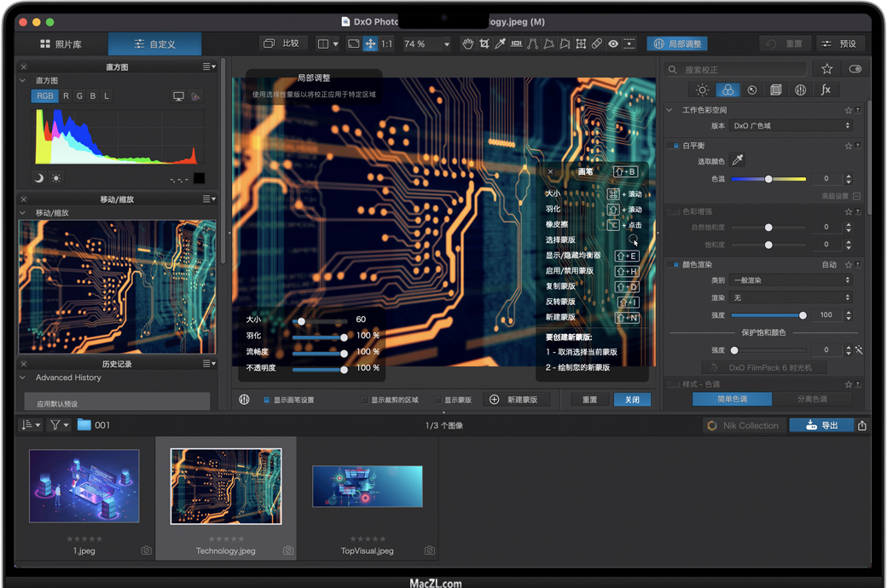887x588 pixels.
Task: Select the horizon straighten tool
Action: [x=516, y=43]
